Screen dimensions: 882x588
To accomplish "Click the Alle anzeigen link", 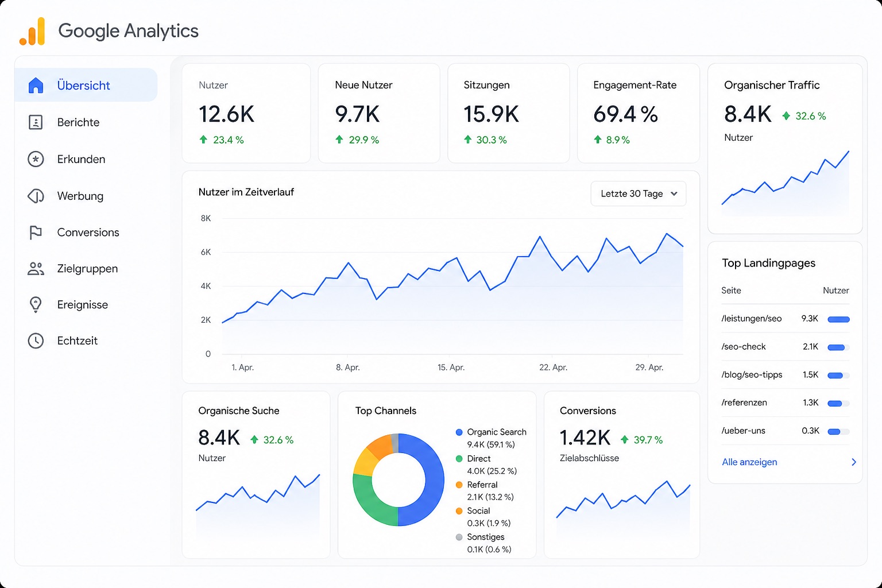I will click(x=749, y=462).
